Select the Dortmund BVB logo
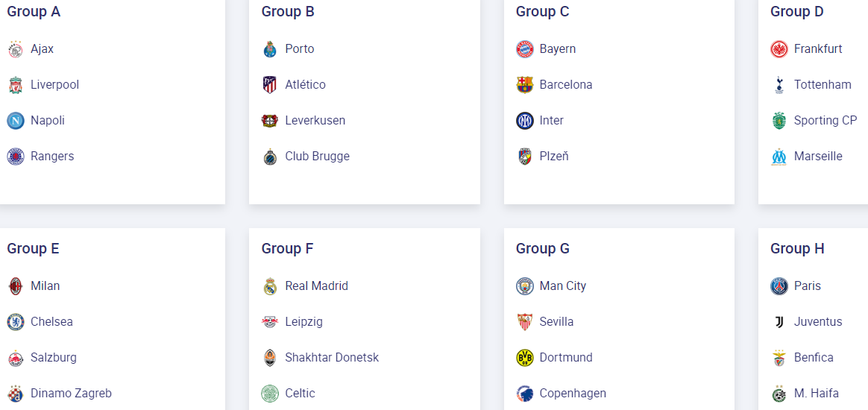This screenshot has width=868, height=410. tap(525, 358)
